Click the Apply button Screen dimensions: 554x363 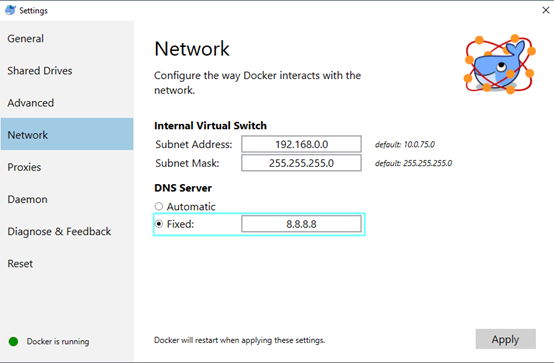coord(506,339)
